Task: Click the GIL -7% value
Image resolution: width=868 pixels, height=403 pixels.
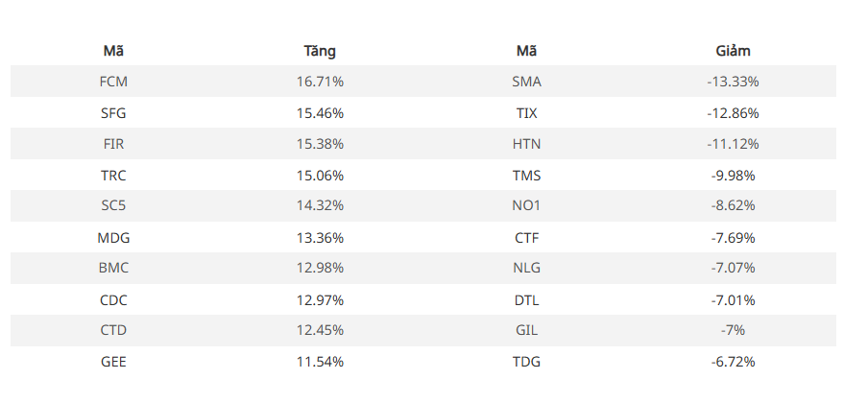Action: (733, 330)
